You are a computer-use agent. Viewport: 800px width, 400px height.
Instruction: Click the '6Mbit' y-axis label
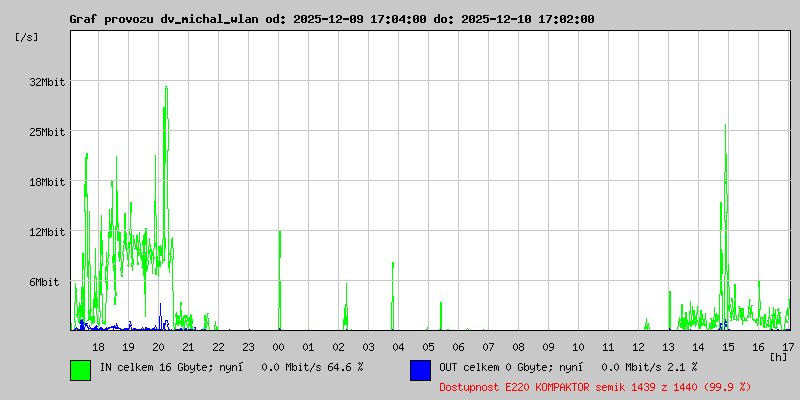coord(44,282)
